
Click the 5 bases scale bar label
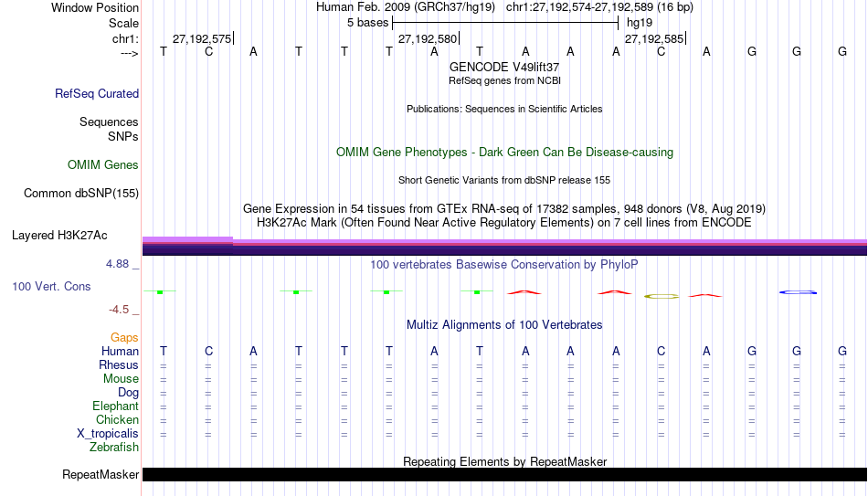coord(367,23)
